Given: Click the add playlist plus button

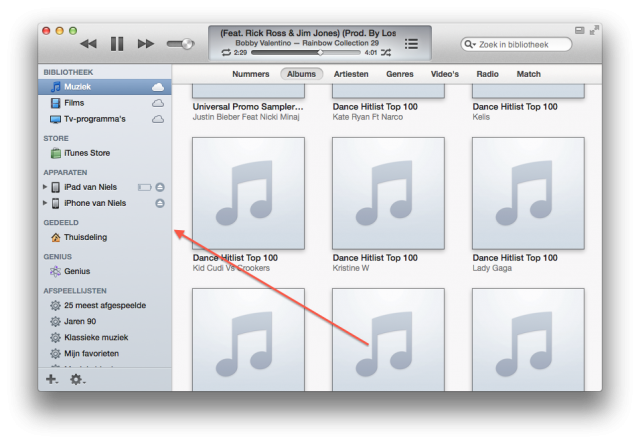Looking at the screenshot, I should click(x=52, y=380).
